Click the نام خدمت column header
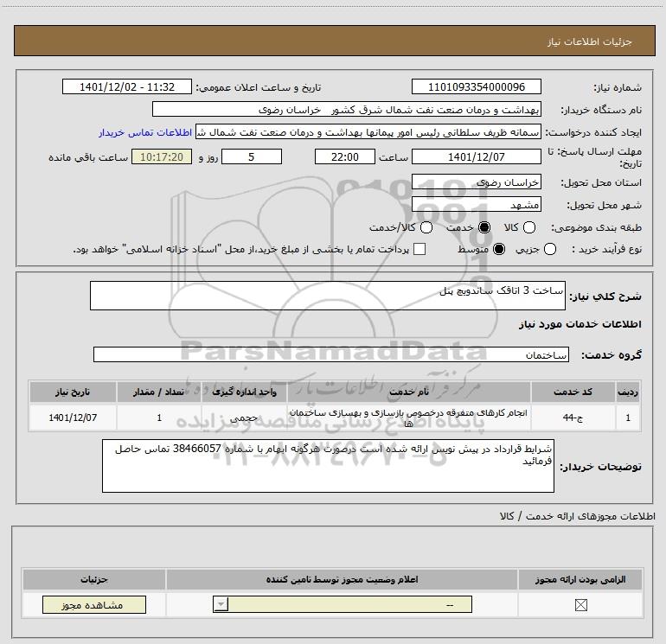This screenshot has width=666, height=644. coord(408,392)
